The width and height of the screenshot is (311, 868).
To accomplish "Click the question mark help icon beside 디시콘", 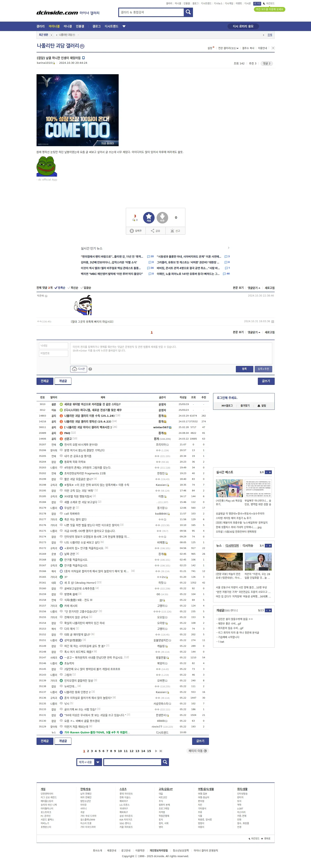I will tap(90, 369).
